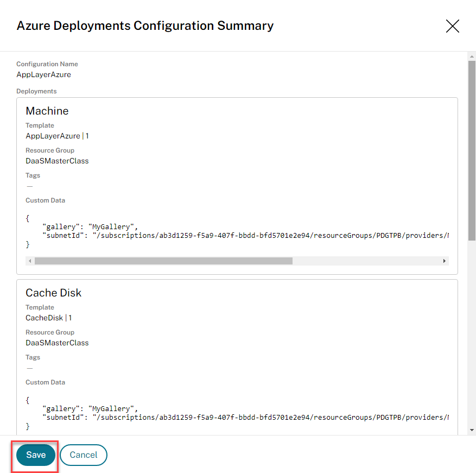Cancel the configuration summary
Screen dimensions: 476x473
click(x=84, y=455)
